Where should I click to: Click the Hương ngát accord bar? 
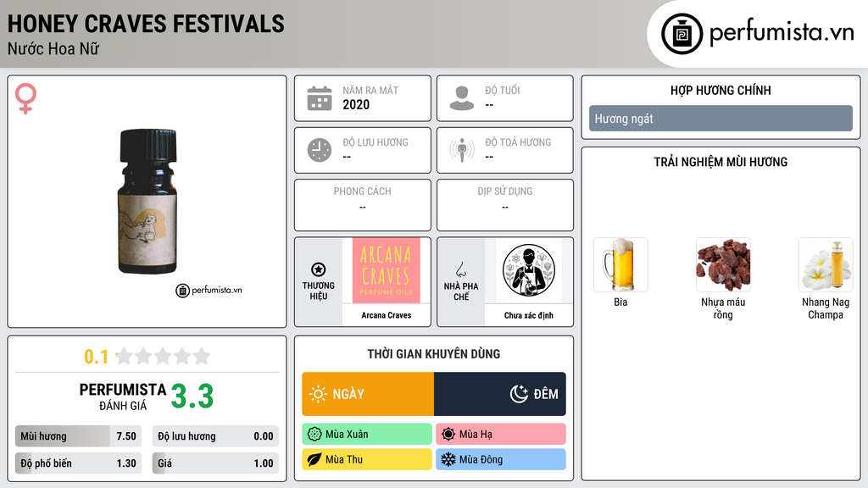click(721, 119)
